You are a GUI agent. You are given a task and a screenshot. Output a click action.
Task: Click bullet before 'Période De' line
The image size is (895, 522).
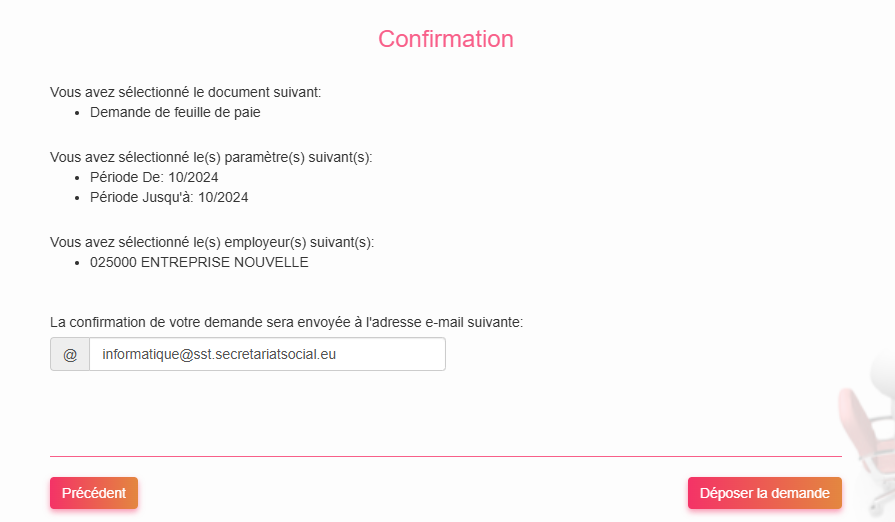point(77,178)
